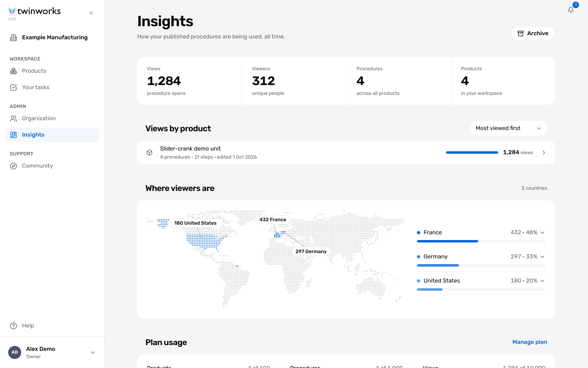588x368 pixels.
Task: Click the Help question-mark icon
Action: pos(13,326)
